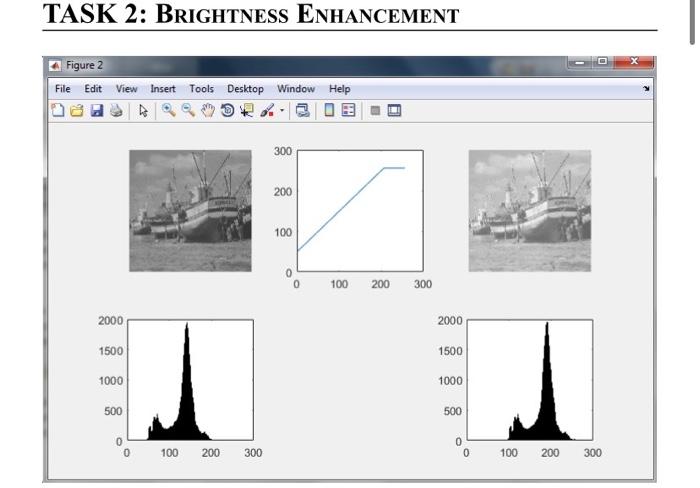Screen dimensions: 700x488
Task: Maximize the Figure 2 window
Action: [x=602, y=62]
